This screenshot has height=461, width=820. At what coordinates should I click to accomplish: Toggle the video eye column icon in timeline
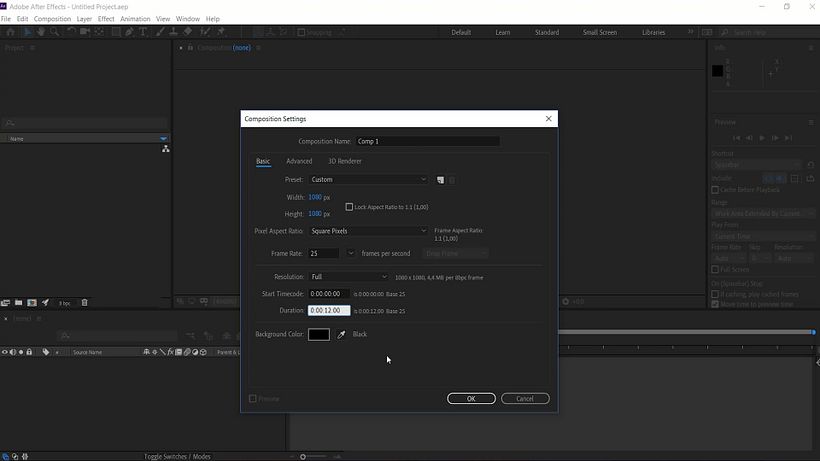click(5, 352)
